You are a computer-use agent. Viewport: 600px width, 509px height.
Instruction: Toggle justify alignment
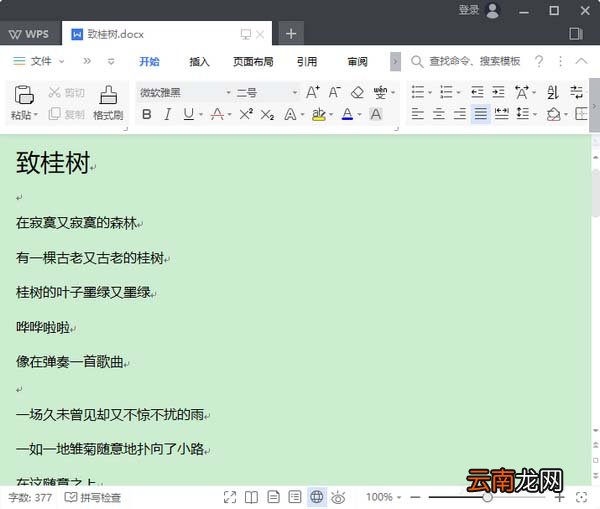coord(481,114)
